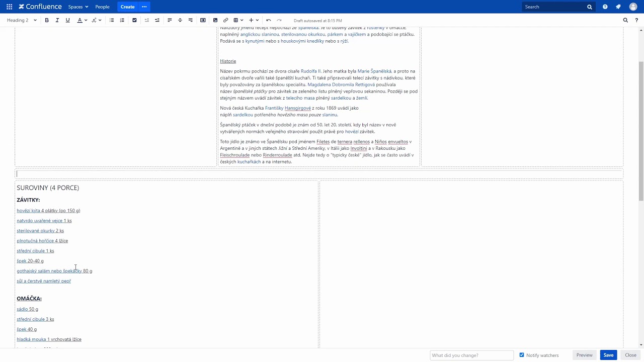Open notifications in the header

(x=618, y=7)
